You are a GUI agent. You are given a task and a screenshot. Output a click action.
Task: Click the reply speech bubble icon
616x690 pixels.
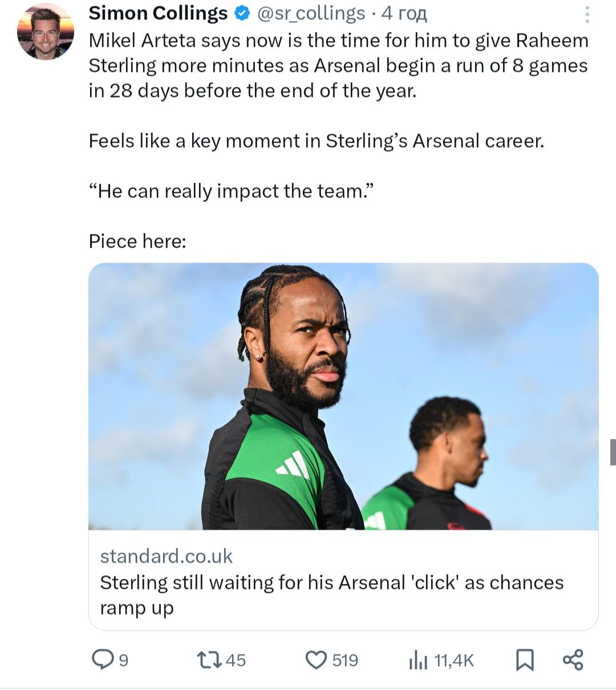pyautogui.click(x=103, y=660)
